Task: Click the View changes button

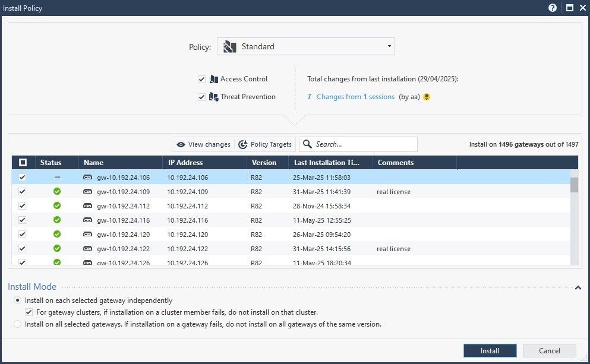Action: point(204,144)
